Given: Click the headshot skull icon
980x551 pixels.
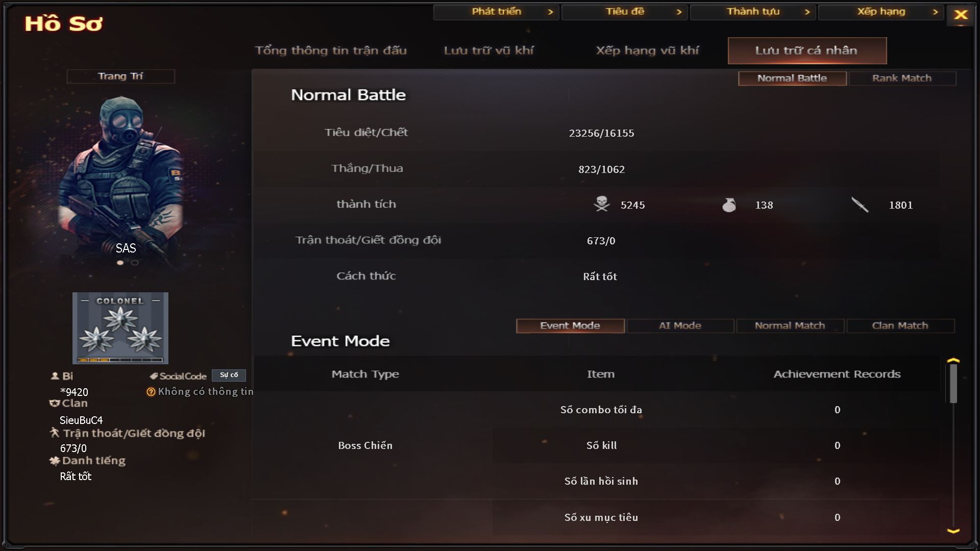Looking at the screenshot, I should [602, 205].
